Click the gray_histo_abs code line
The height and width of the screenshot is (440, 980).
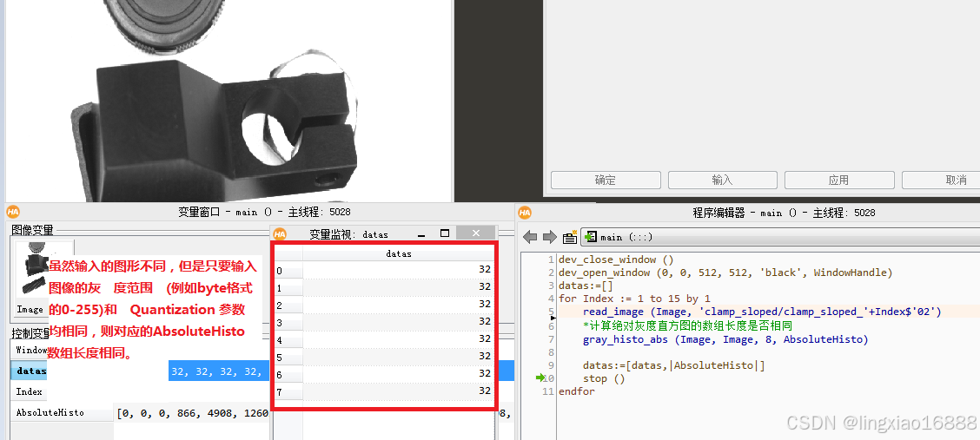tap(725, 339)
